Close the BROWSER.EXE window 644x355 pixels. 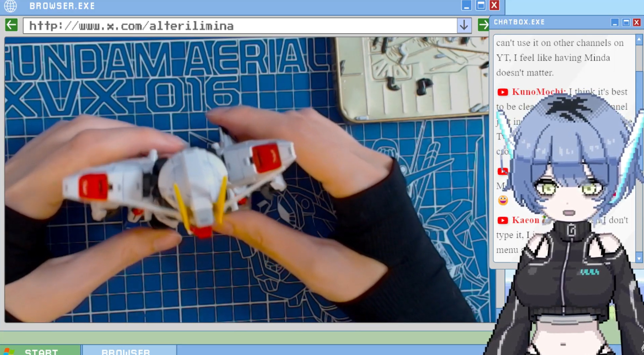[494, 5]
